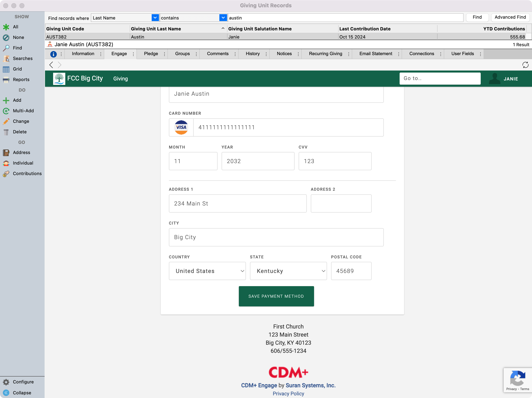532x398 pixels.
Task: Click the blue info icon in tab bar
Action: pyautogui.click(x=53, y=54)
